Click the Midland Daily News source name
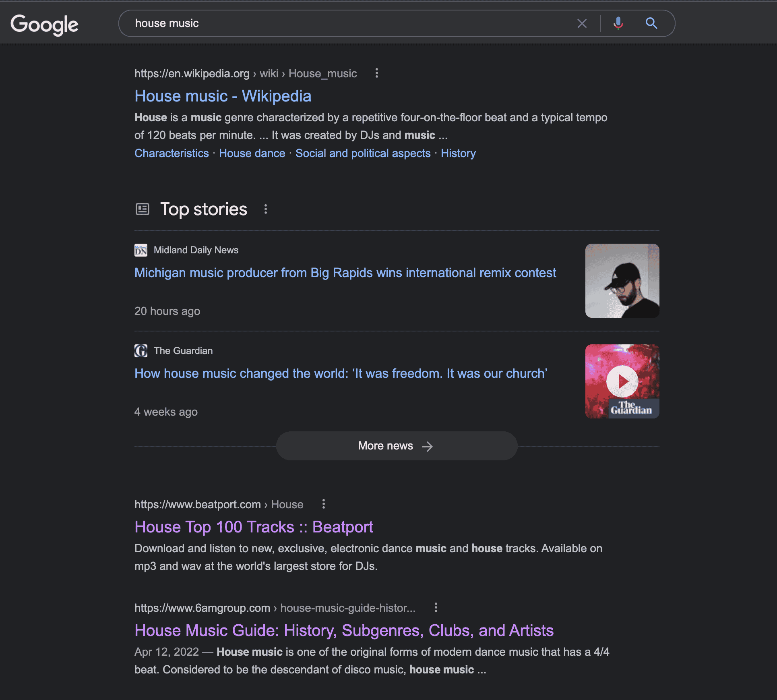This screenshot has width=777, height=700. pyautogui.click(x=196, y=250)
